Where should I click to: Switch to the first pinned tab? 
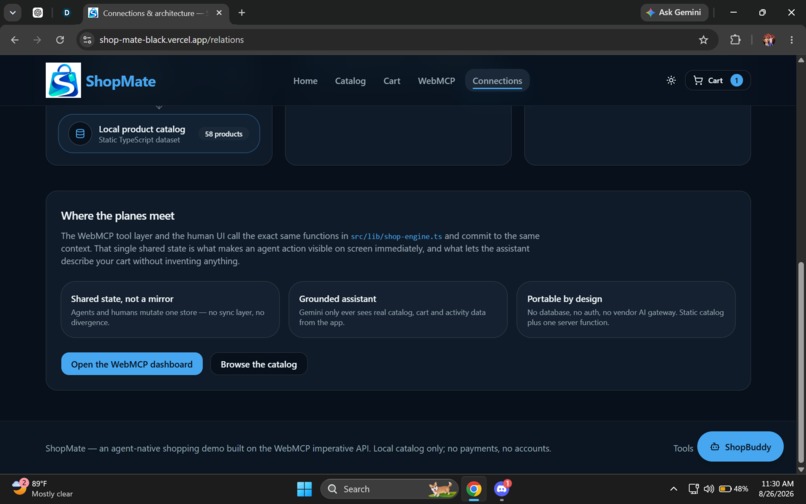[38, 13]
